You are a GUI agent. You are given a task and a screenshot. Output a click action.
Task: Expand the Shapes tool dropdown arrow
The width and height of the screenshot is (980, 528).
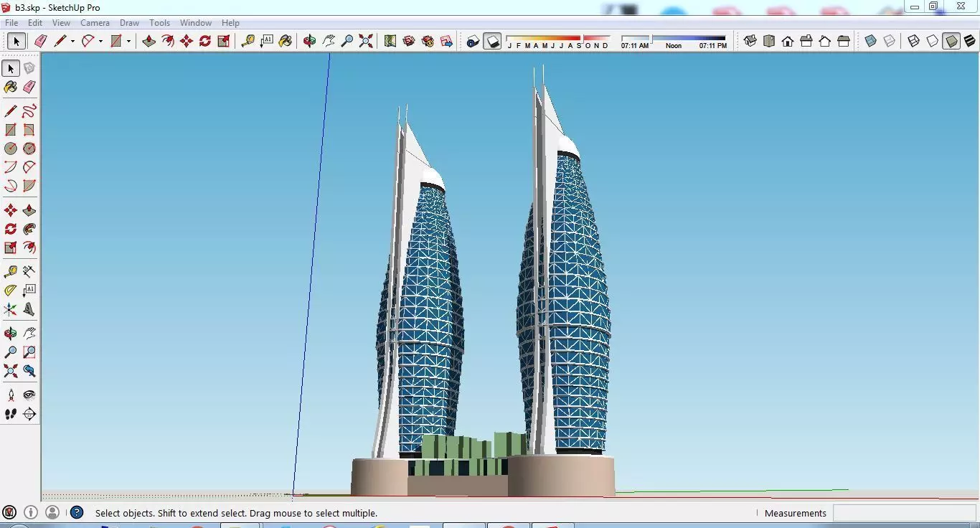point(128,42)
